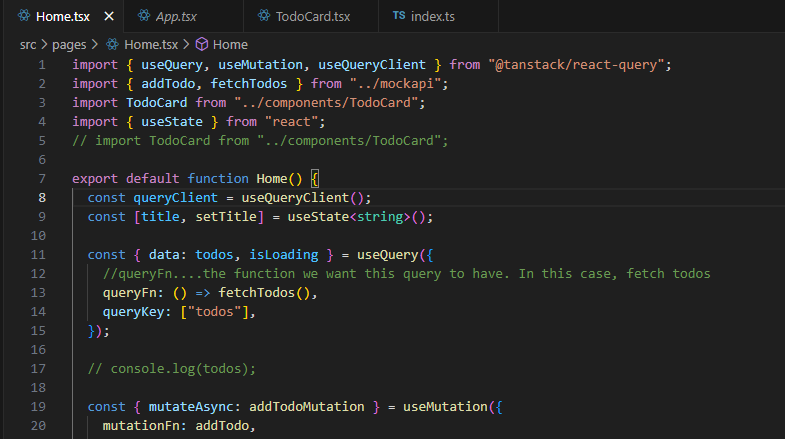
Task: Click the "react" string on line 4
Action: 291,122
